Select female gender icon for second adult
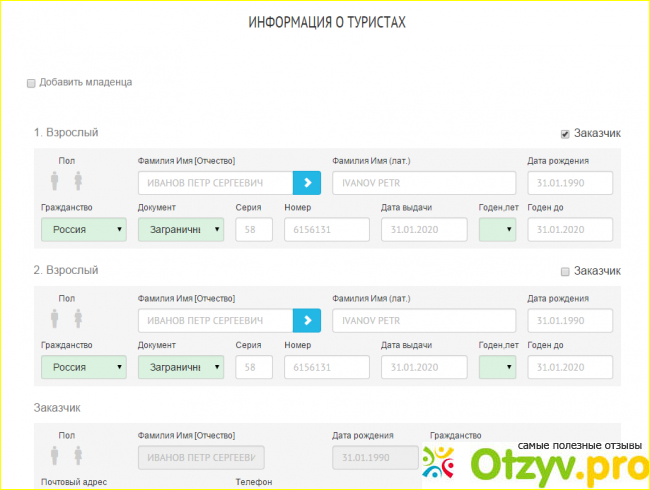Screen dimensions: 650x490 pos(76,318)
